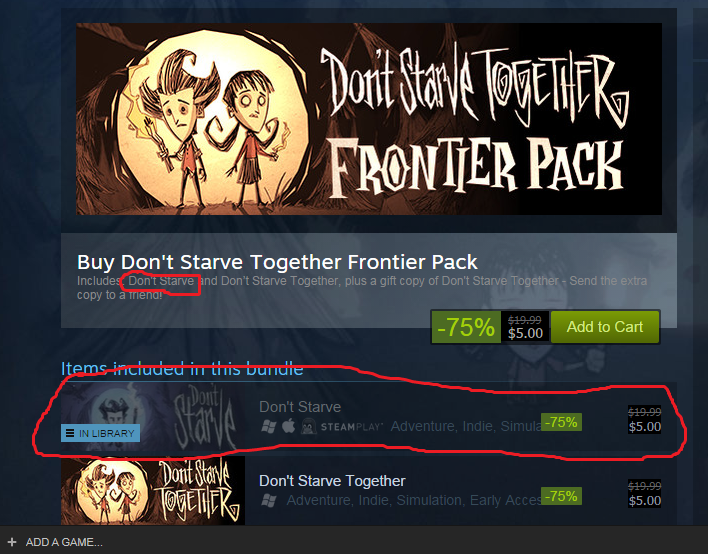This screenshot has height=554, width=708.
Task: Open the Add a Game menu
Action: [55, 542]
